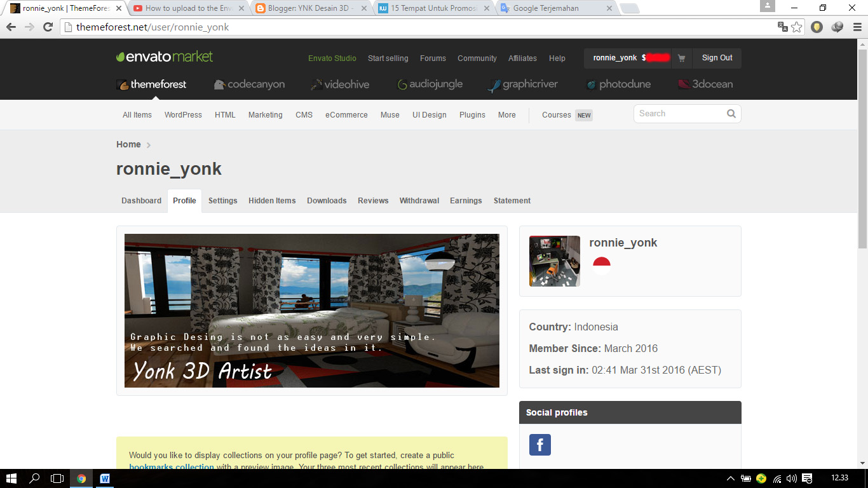
Task: Open the UI Design category menu
Action: [430, 115]
